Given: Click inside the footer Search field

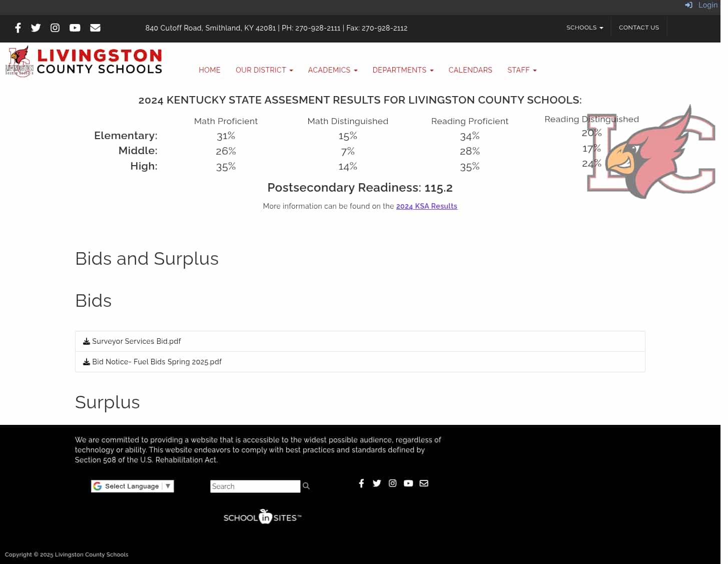Looking at the screenshot, I should coord(255,486).
